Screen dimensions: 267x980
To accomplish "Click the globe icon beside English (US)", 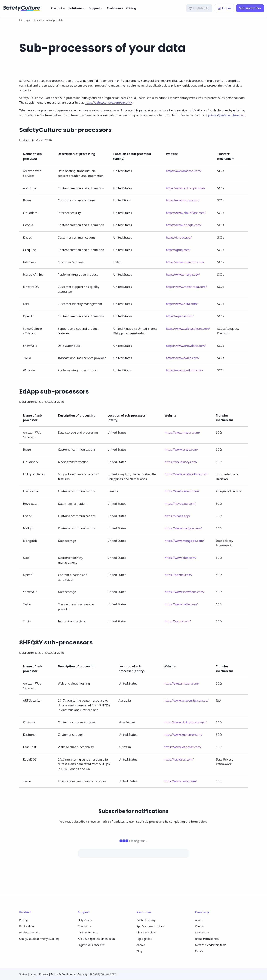I will coord(191,8).
